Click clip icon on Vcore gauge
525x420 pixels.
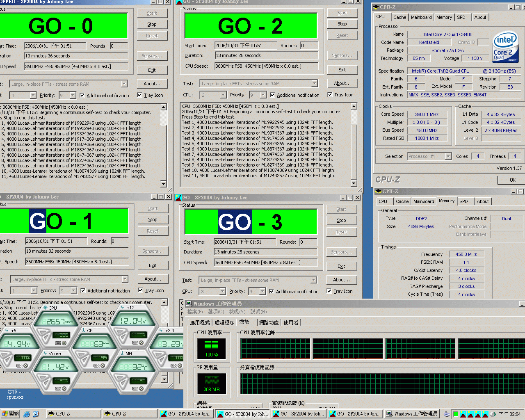tap(58, 388)
